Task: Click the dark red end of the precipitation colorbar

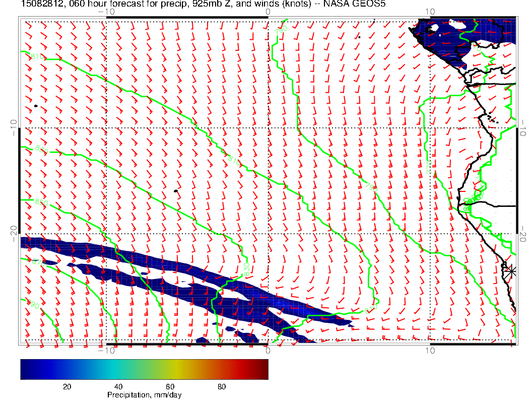Action: [x=262, y=369]
